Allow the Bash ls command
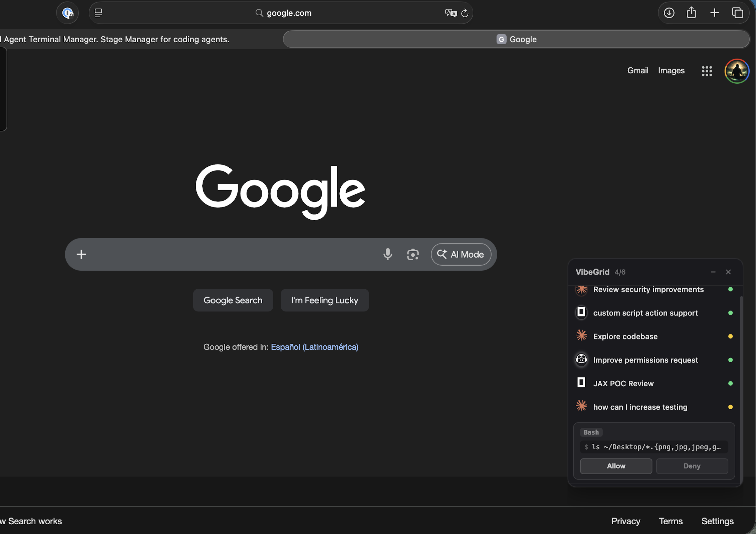Image resolution: width=756 pixels, height=534 pixels. click(616, 466)
